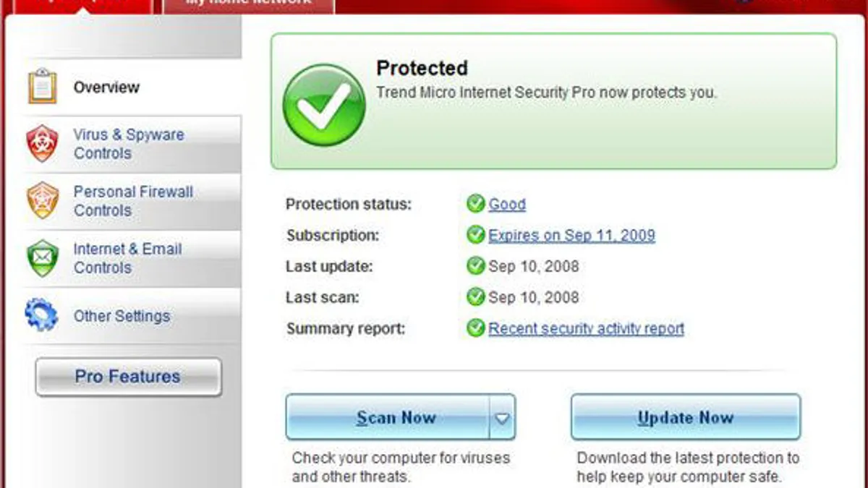Image resolution: width=868 pixels, height=488 pixels.
Task: Open the Pro Features button
Action: point(128,377)
